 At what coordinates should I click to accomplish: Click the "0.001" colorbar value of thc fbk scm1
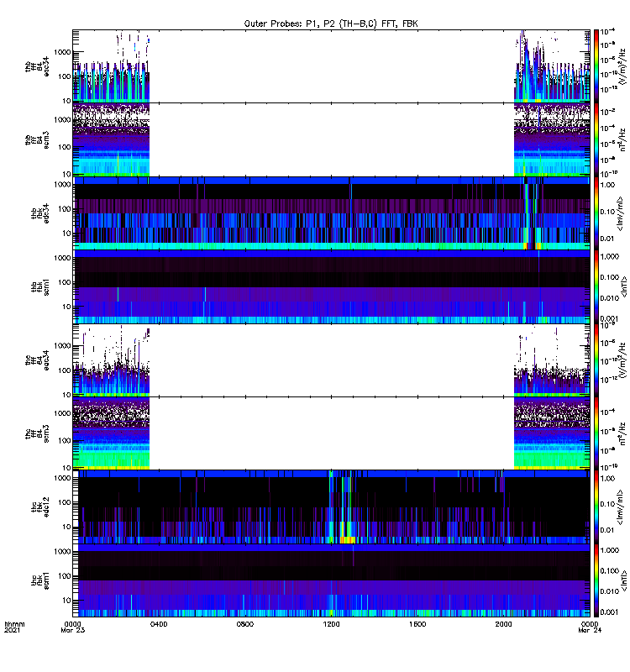click(610, 612)
